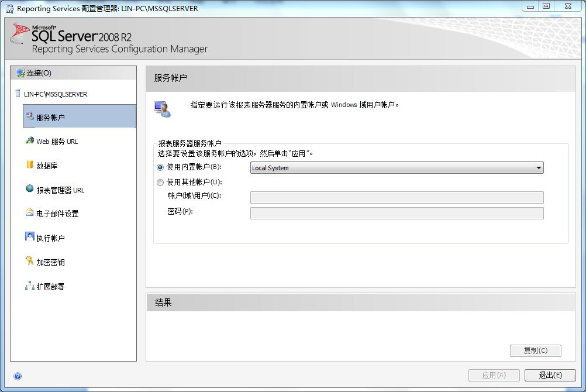Click the 报表管理器 URL globe icon
The image size is (586, 392).
click(x=29, y=188)
